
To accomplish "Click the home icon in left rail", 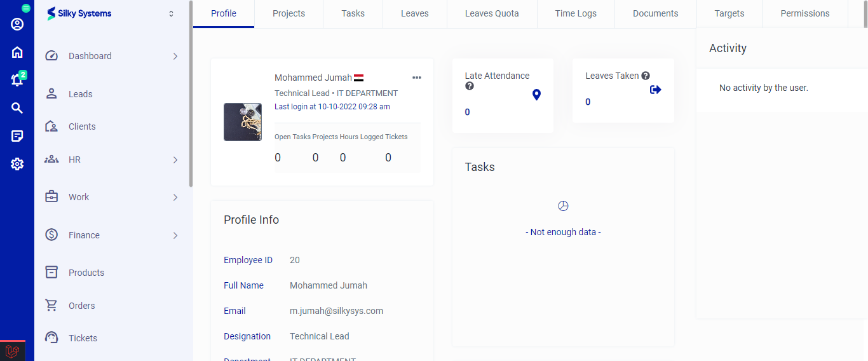I will (17, 52).
